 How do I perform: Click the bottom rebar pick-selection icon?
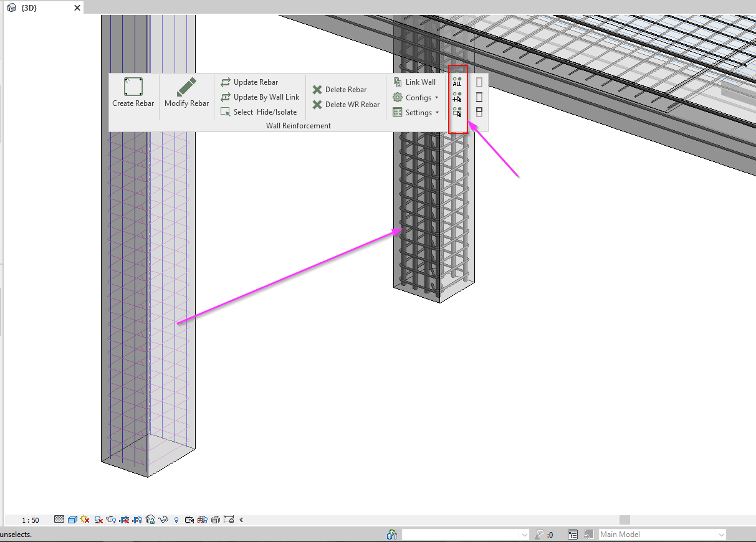(x=457, y=112)
